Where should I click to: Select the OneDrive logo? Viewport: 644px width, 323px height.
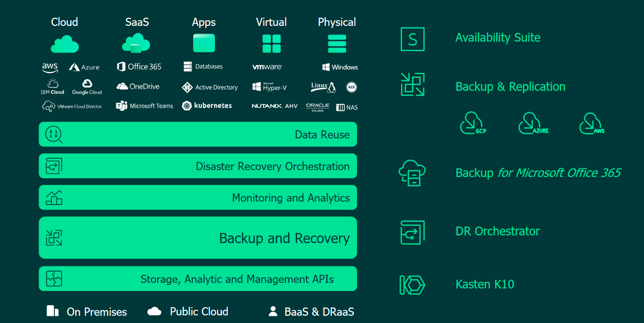[138, 86]
